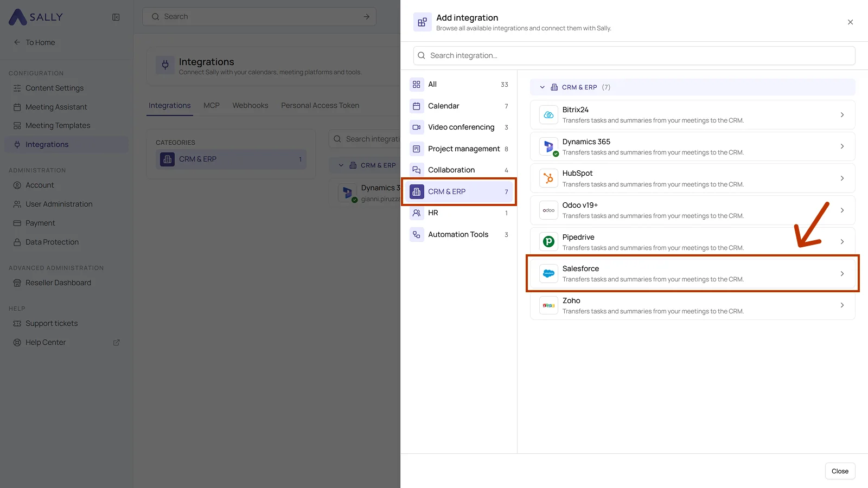Select the Automation Tools category
This screenshot has width=868, height=488.
click(x=459, y=235)
